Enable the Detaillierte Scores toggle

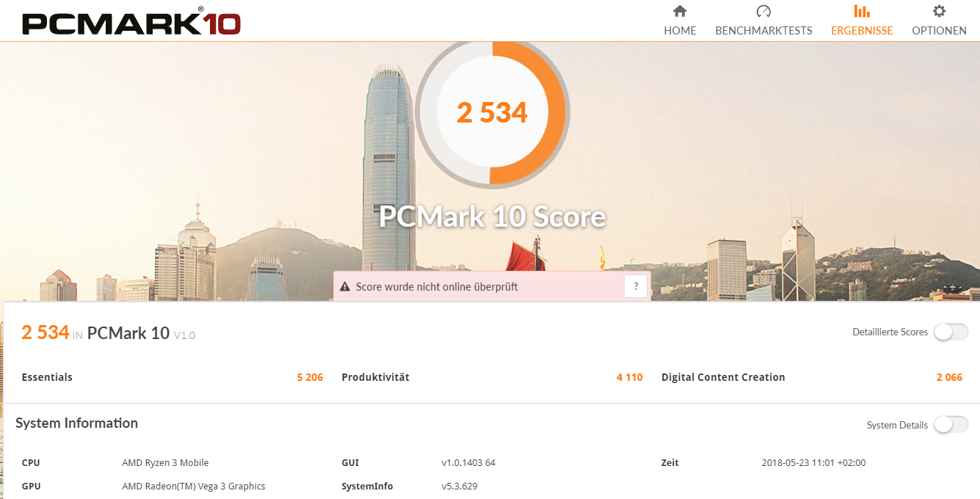tap(951, 332)
